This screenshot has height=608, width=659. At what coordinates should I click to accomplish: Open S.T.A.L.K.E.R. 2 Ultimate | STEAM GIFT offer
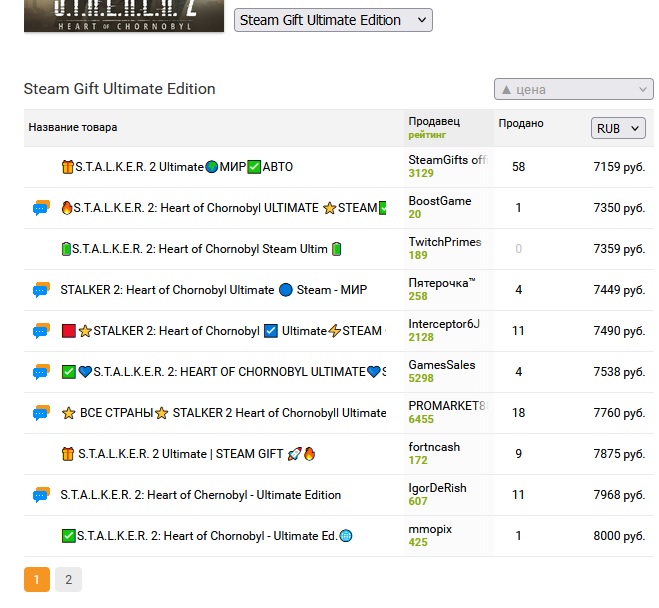tap(188, 454)
